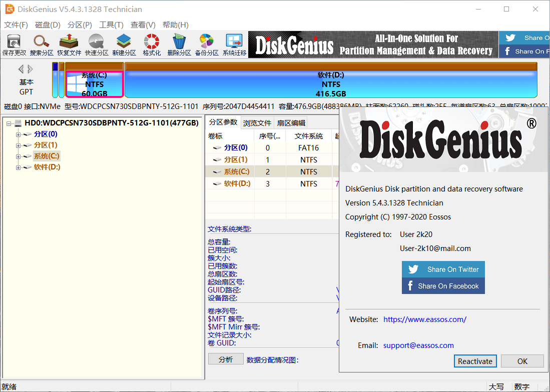Click the Reactivate button
The image size is (550, 392).
475,361
